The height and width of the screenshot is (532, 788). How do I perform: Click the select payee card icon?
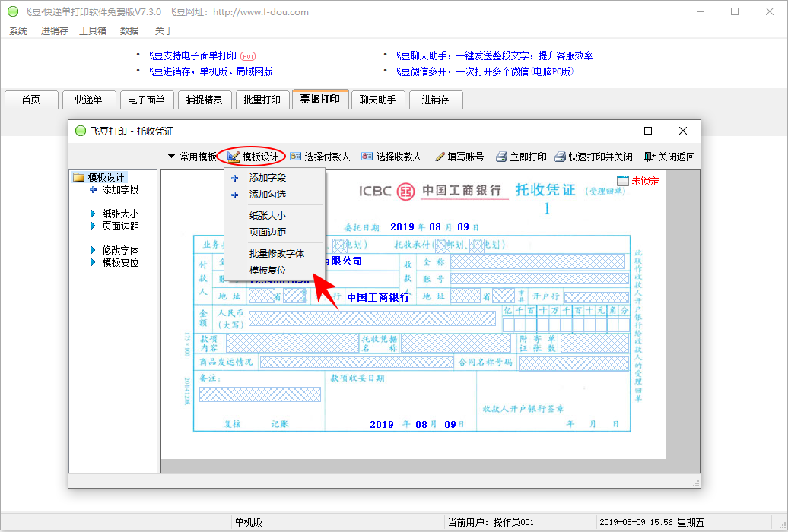coord(367,157)
